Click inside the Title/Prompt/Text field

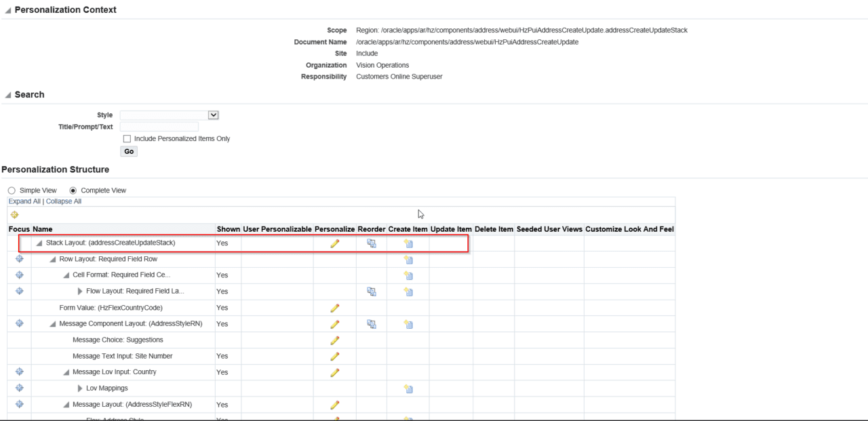(x=159, y=126)
